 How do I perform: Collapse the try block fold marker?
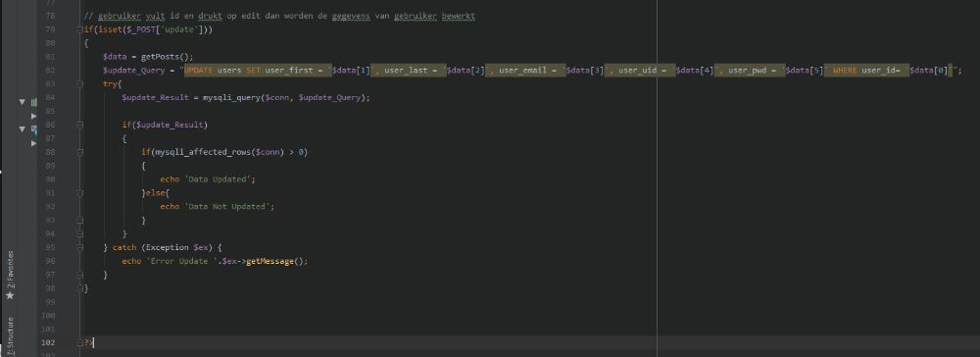pos(79,83)
